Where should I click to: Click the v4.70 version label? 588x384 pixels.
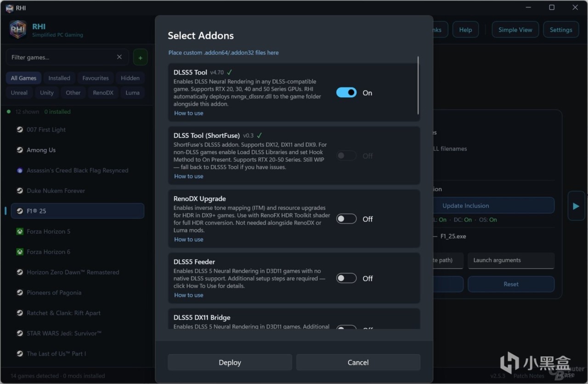click(x=217, y=73)
